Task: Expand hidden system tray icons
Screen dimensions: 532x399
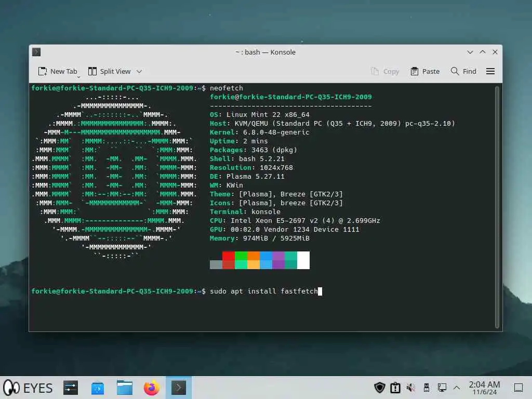Action: [x=457, y=388]
